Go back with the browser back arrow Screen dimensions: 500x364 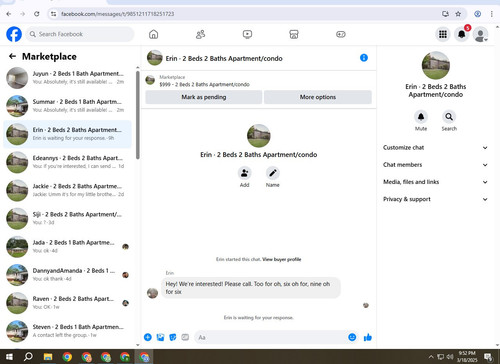point(9,14)
